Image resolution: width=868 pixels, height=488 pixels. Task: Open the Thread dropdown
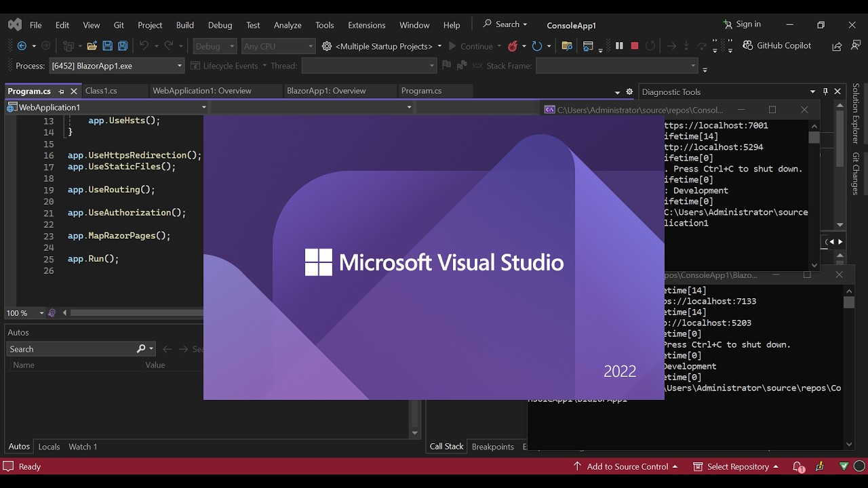[x=369, y=66]
